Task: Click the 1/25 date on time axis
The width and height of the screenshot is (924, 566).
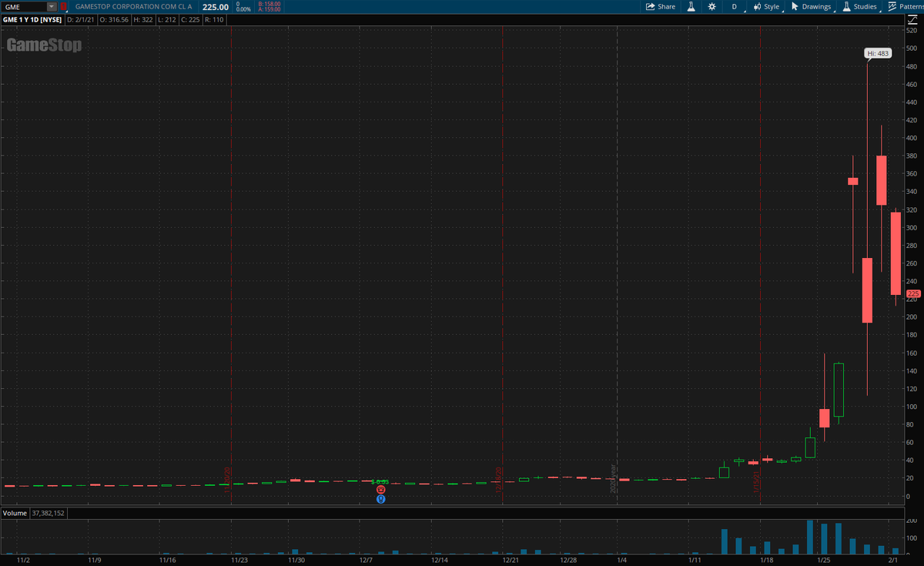Action: tap(824, 560)
